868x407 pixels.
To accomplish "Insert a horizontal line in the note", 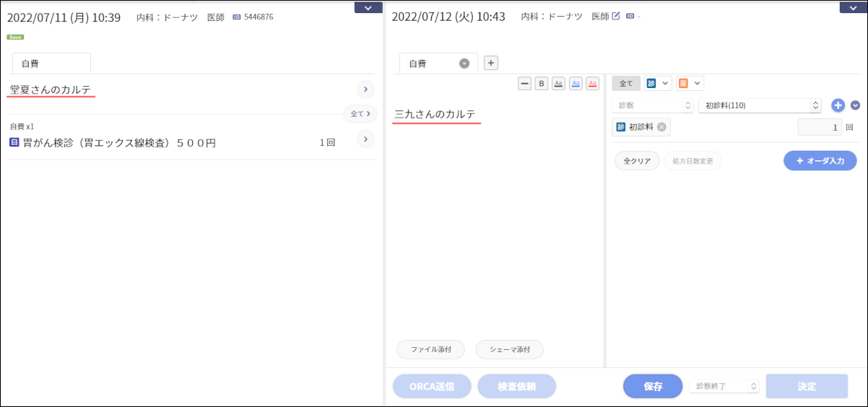I will click(525, 84).
